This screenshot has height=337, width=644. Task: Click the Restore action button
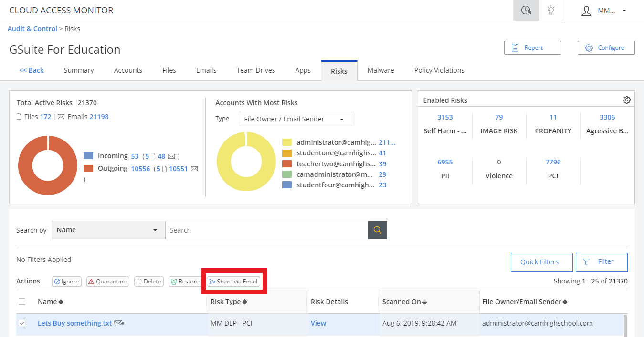(x=185, y=282)
